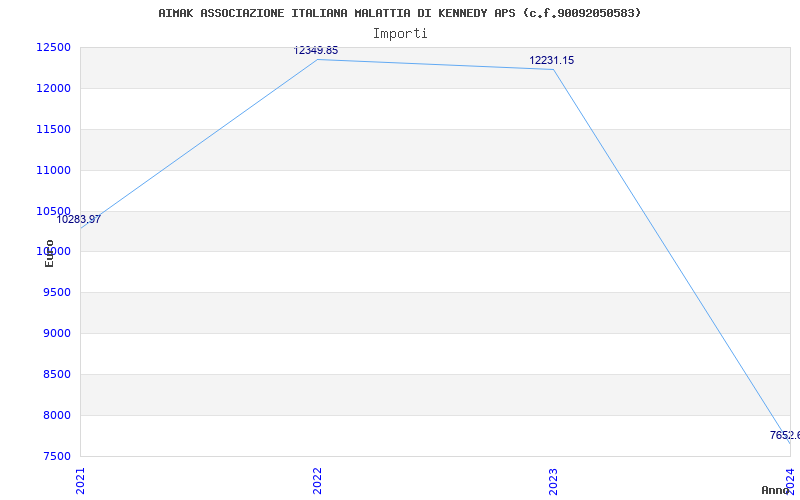Click the 2024 data label 7652.6
This screenshot has width=800, height=500.
pyautogui.click(x=785, y=435)
